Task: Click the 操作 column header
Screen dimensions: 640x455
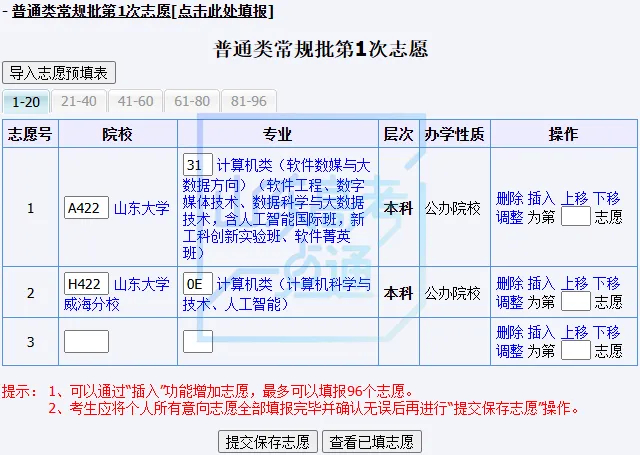Action: 564,134
